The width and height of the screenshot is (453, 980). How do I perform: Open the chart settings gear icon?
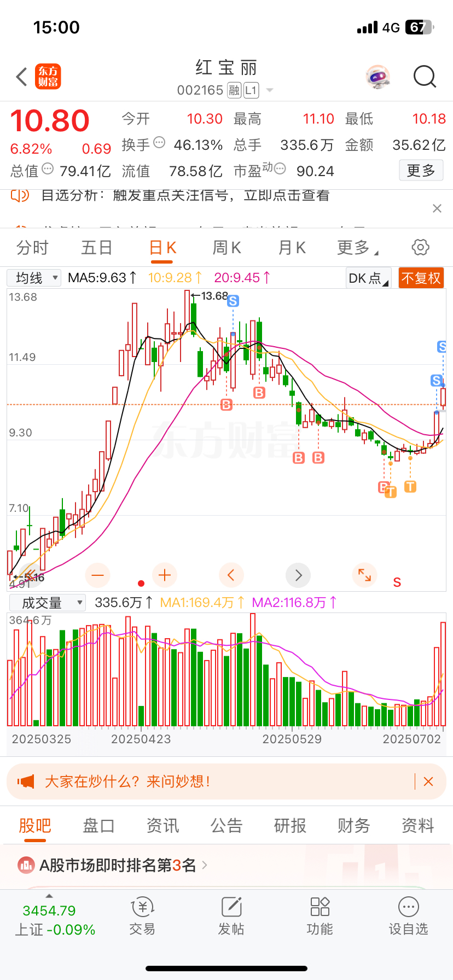tap(420, 247)
